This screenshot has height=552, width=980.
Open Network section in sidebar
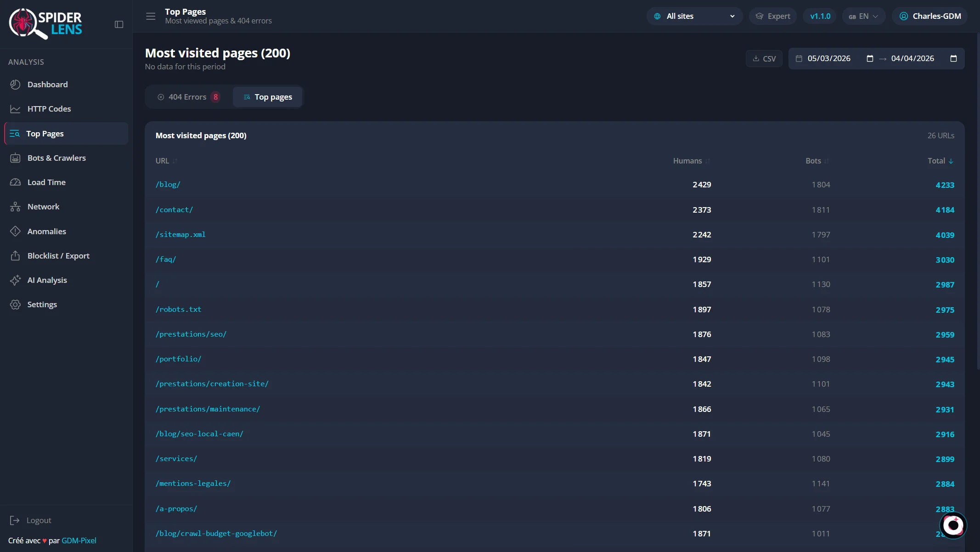tap(43, 207)
